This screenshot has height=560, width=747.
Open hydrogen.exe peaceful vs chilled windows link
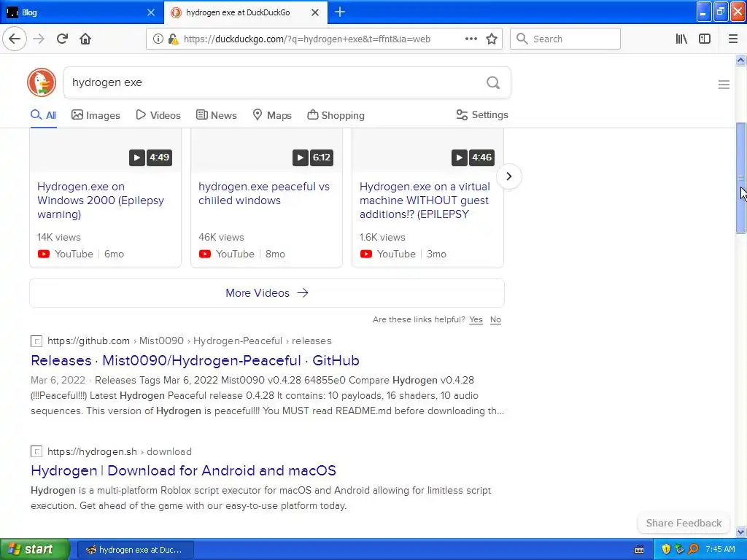264,193
